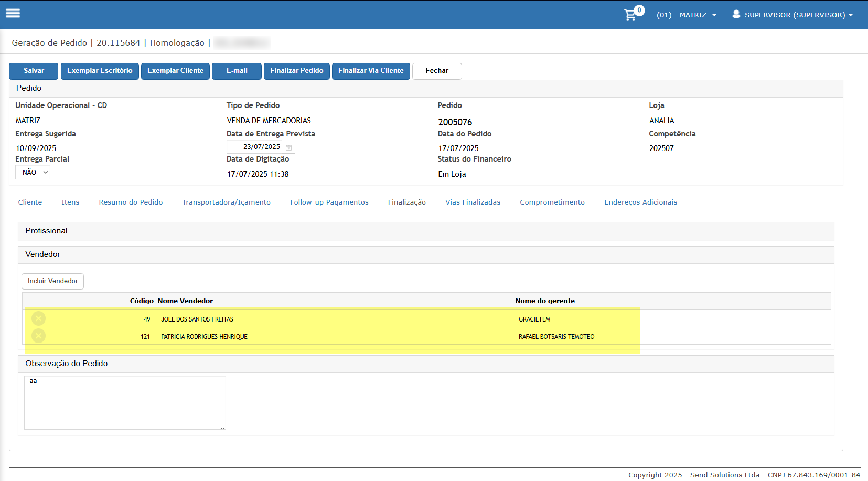Viewport: 868px width, 481px height.
Task: Open the Vias Finalizadas tab
Action: pos(473,202)
